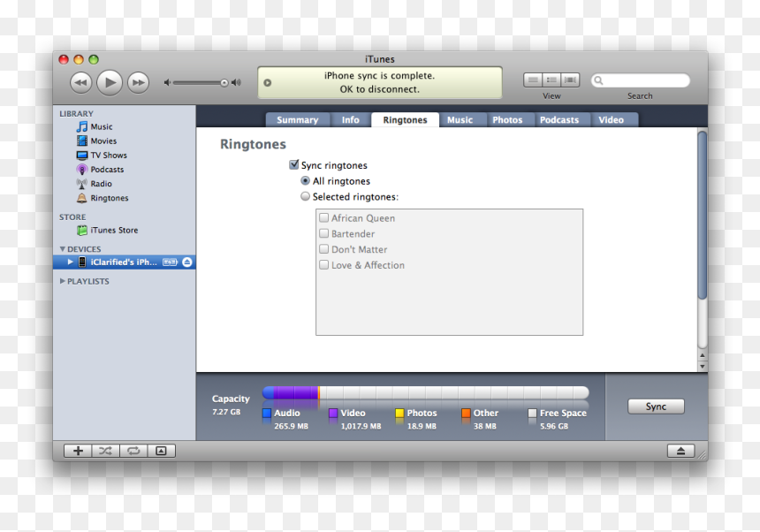Click the yellow minimize window button
Screen dimensions: 760x532
(79, 59)
